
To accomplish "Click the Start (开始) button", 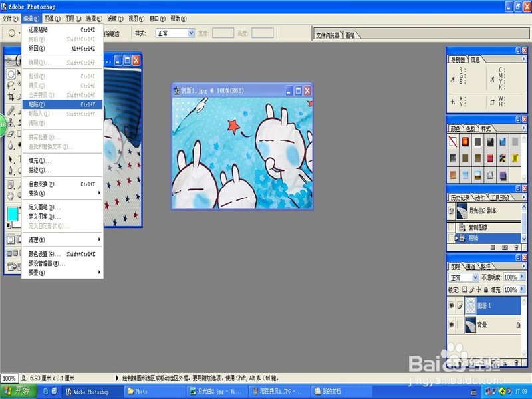I will pos(18,391).
